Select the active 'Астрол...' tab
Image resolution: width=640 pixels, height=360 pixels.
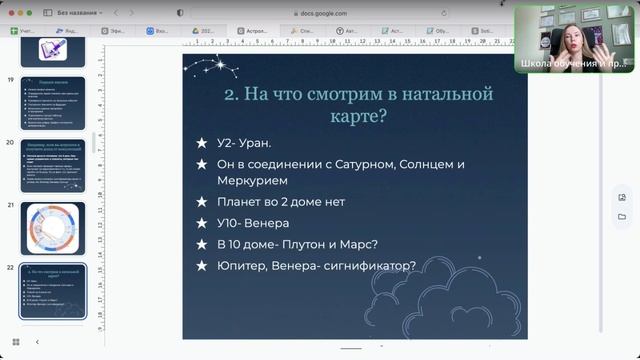[252, 31]
